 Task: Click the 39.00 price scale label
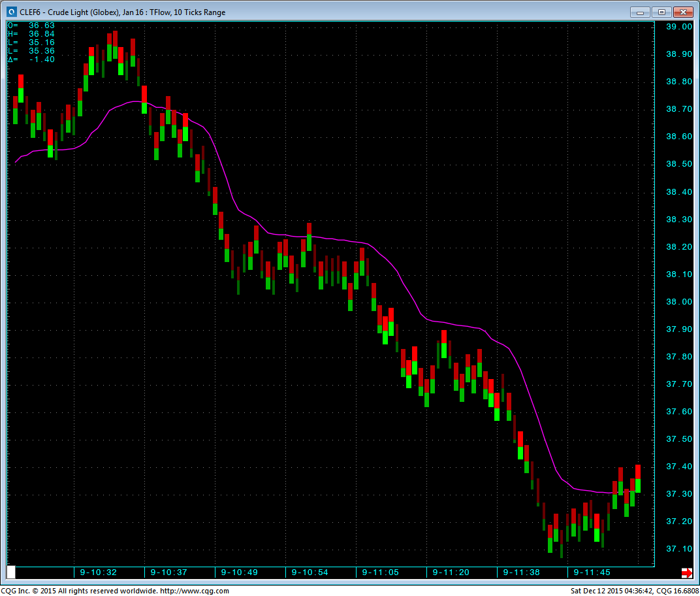[x=679, y=27]
